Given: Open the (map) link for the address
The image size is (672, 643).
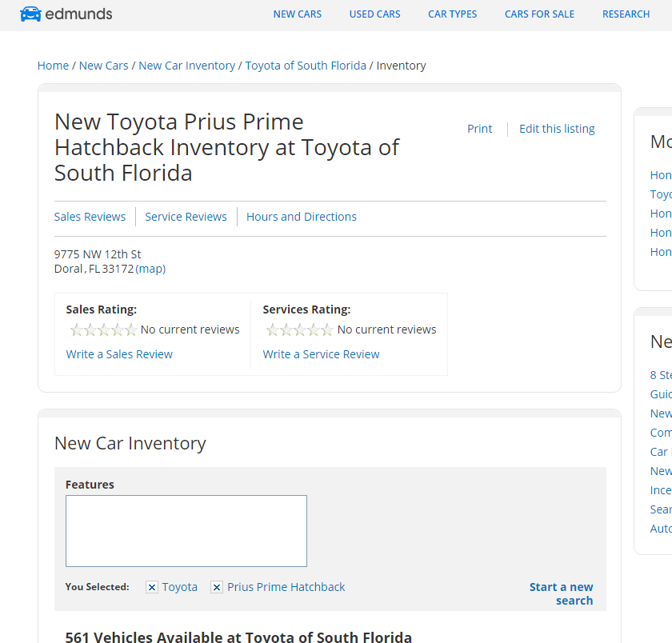Looking at the screenshot, I should [x=150, y=269].
